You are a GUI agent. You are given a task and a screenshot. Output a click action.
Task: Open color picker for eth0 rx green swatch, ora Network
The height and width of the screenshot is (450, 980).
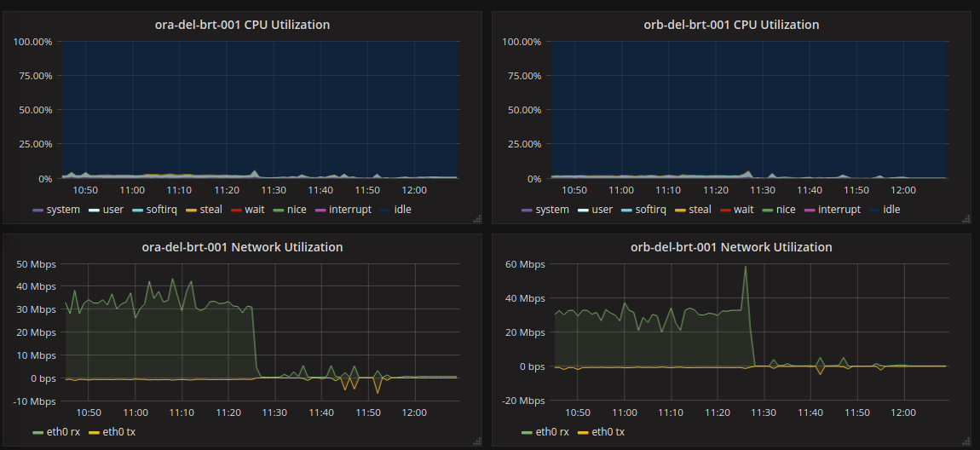coord(37,432)
